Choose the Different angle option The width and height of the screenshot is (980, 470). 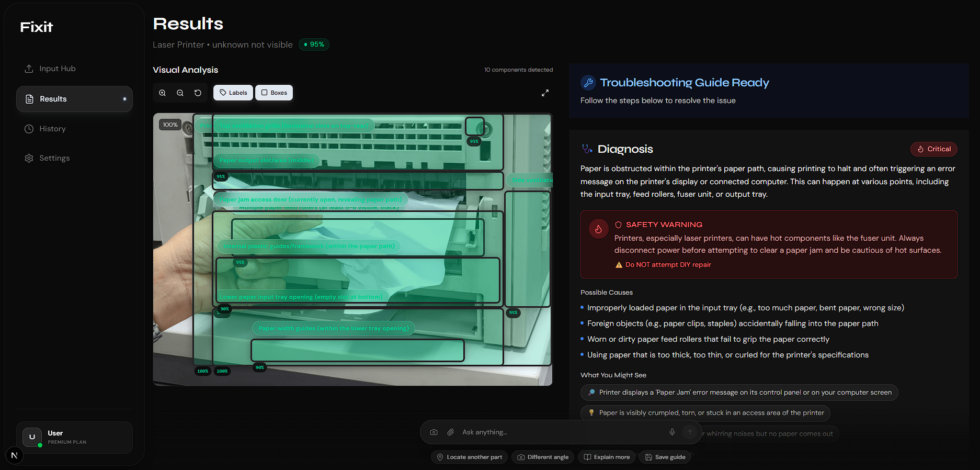tap(543, 457)
